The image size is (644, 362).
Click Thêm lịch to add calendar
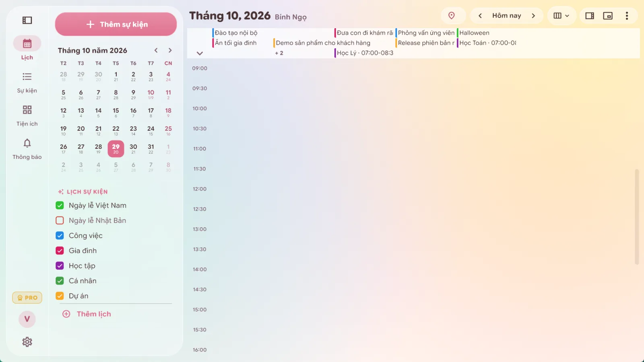pyautogui.click(x=87, y=314)
